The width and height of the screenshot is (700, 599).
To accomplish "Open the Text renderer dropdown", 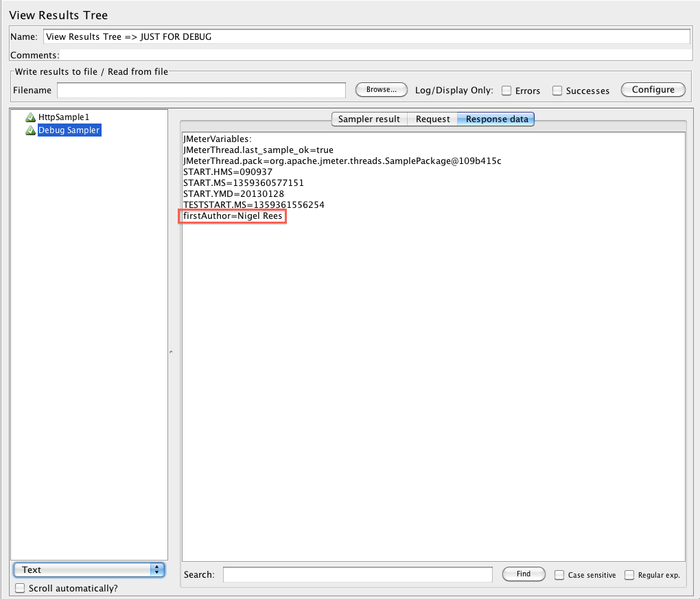I will 89,569.
